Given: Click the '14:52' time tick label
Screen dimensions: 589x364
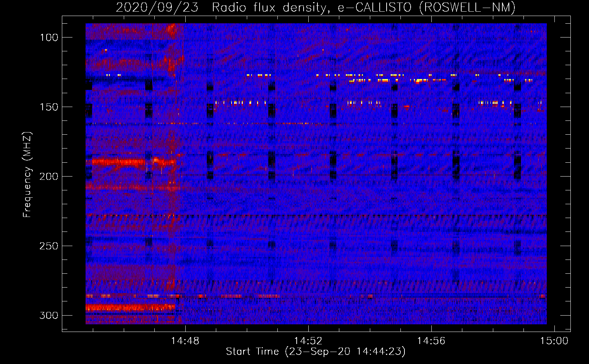Looking at the screenshot, I should (308, 341).
